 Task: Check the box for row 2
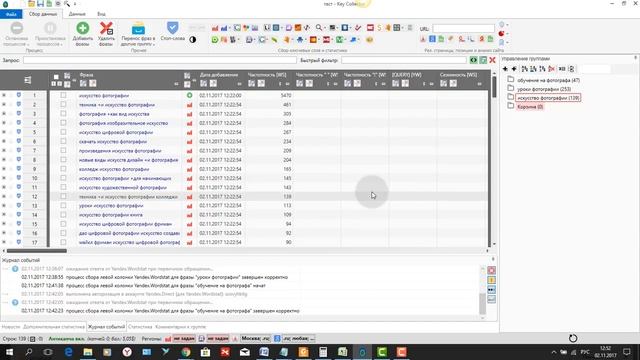tap(63, 104)
